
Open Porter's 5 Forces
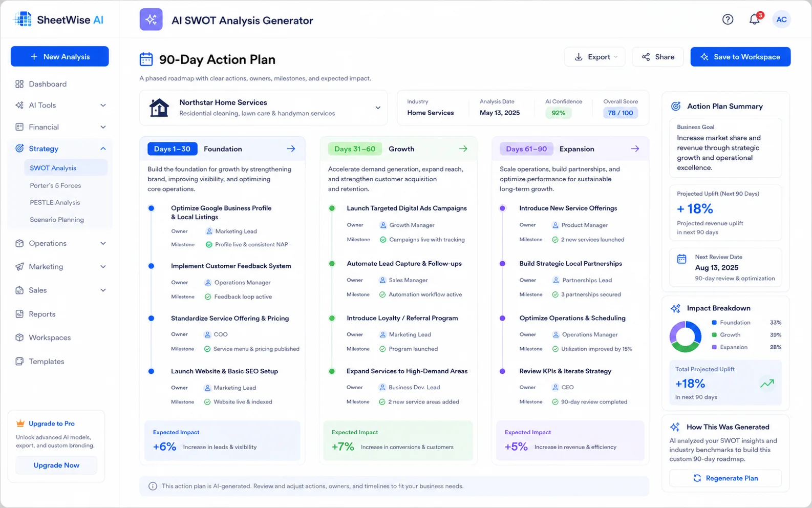[x=55, y=185]
